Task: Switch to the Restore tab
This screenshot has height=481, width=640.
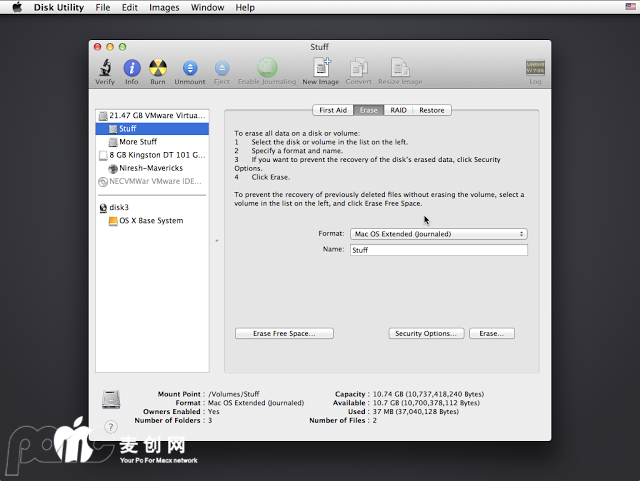Action: (x=432, y=110)
